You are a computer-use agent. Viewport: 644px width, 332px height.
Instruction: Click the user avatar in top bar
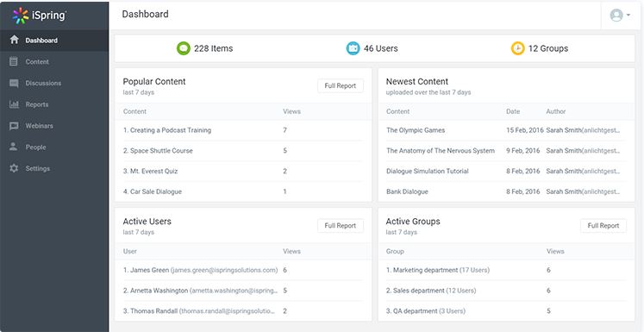616,16
